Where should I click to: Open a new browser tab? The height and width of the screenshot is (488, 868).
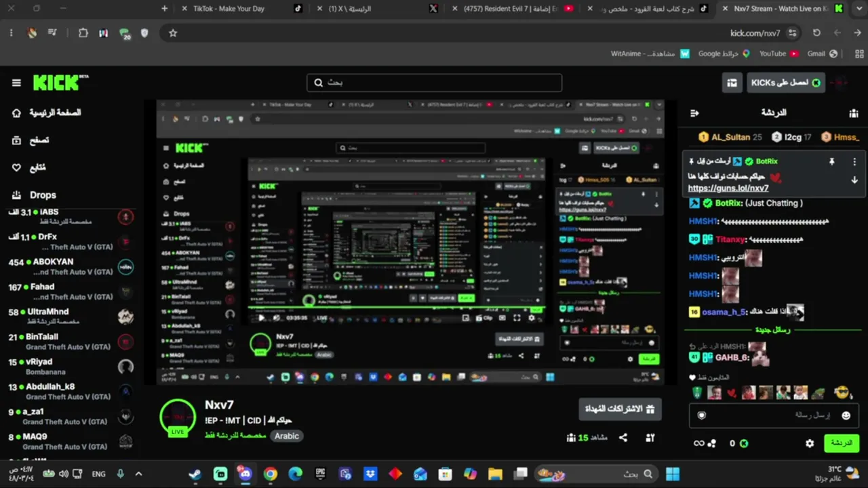pos(165,9)
